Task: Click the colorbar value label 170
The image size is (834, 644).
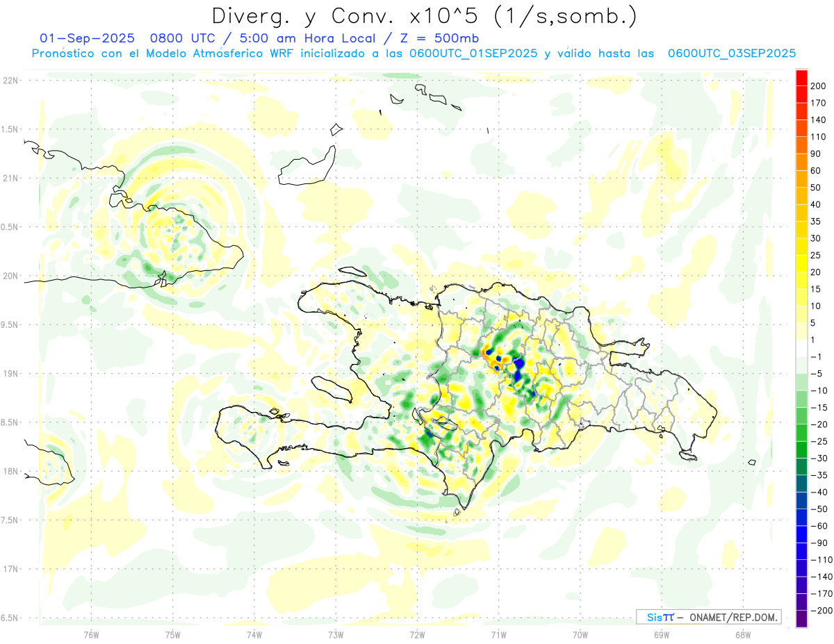Action: [x=818, y=103]
